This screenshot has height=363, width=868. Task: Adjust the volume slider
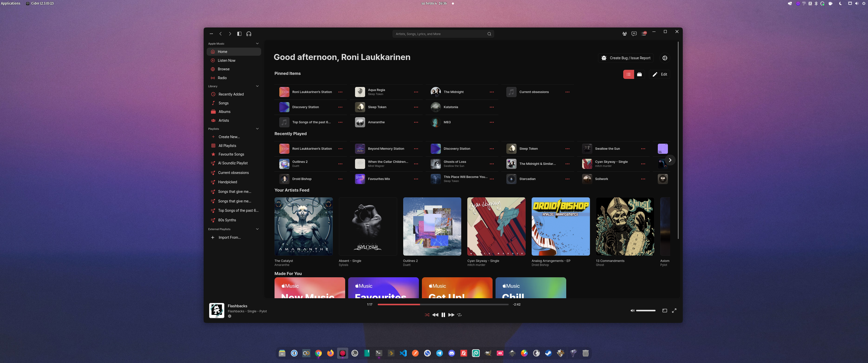coord(645,311)
